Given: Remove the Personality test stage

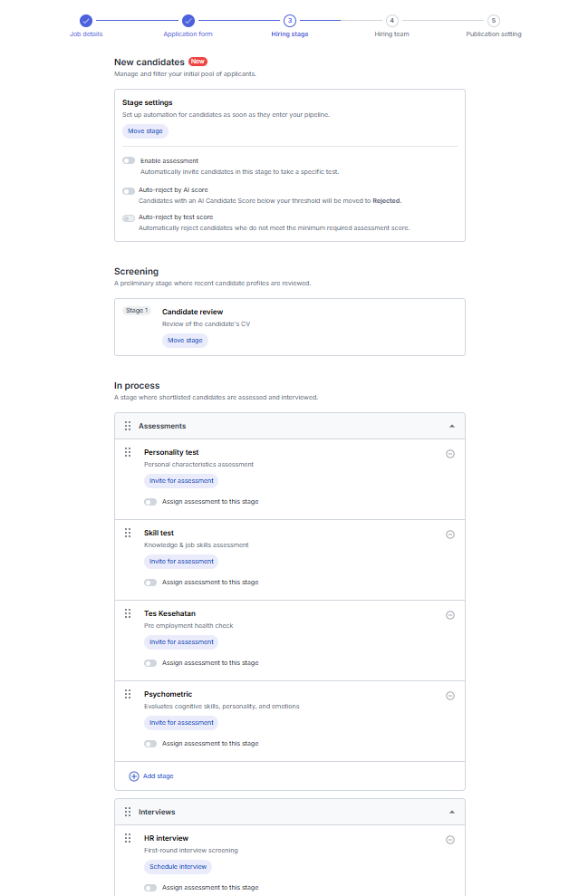Looking at the screenshot, I should (450, 454).
